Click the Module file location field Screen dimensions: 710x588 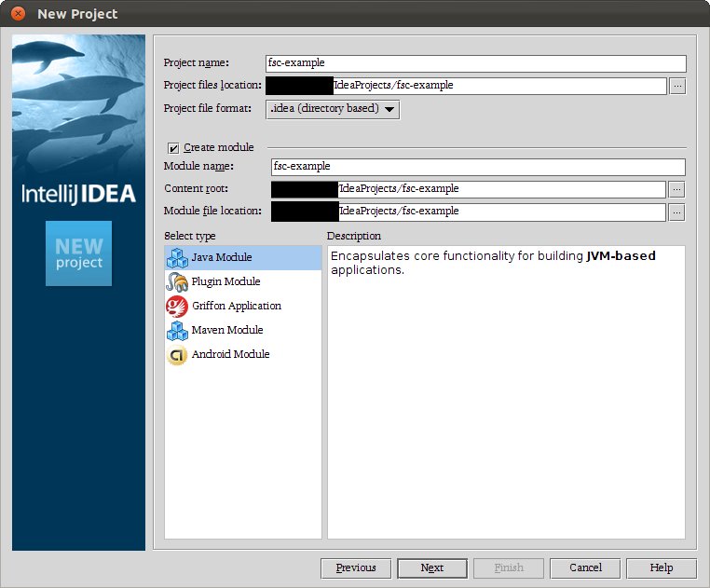click(x=468, y=212)
